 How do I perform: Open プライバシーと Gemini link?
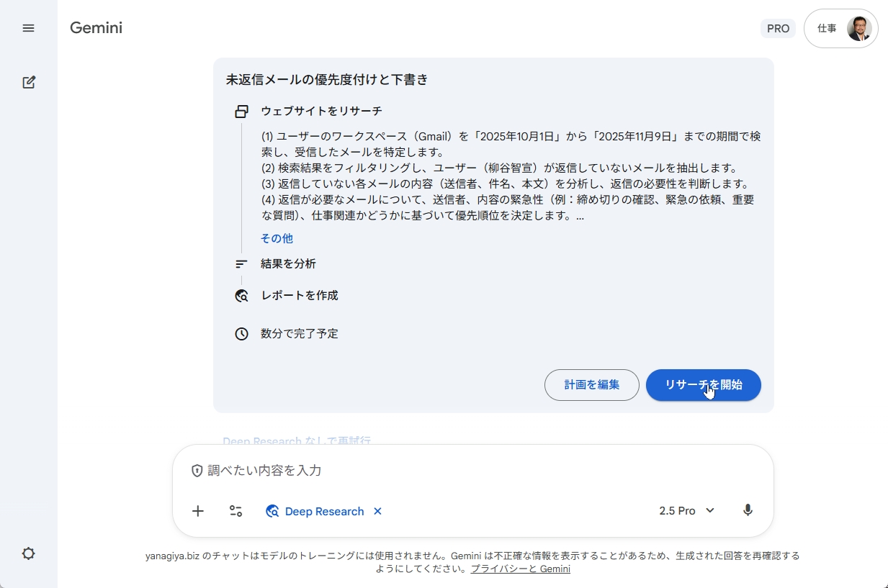(521, 569)
